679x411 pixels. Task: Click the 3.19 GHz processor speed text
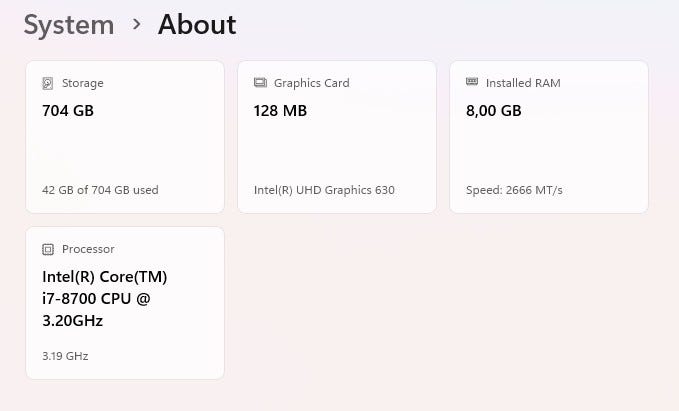pyautogui.click(x=64, y=356)
